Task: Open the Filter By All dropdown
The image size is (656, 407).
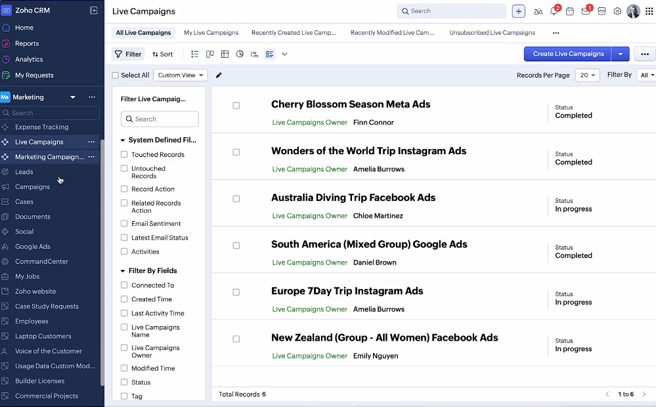Action: point(647,75)
